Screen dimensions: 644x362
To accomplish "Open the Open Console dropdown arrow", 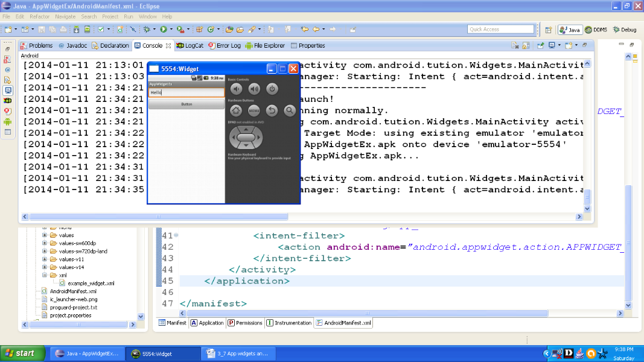I will click(x=576, y=46).
